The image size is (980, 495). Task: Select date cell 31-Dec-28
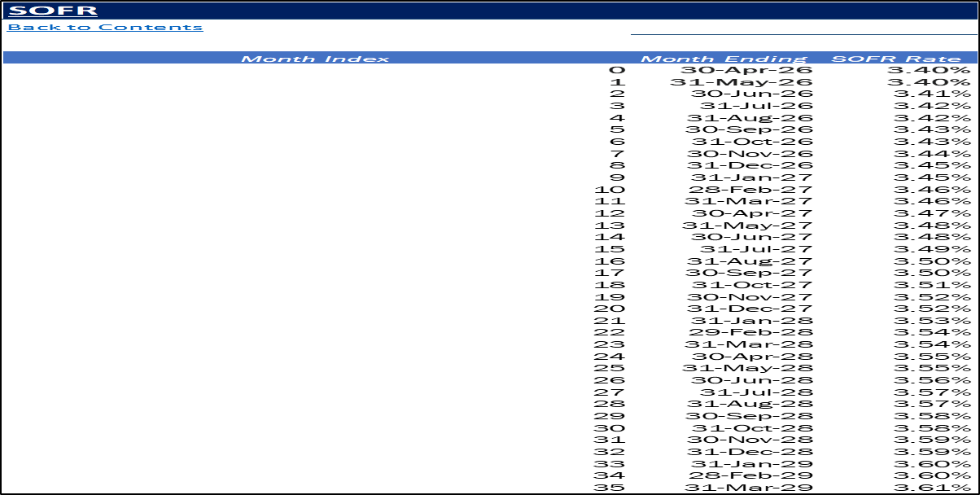(x=751, y=452)
